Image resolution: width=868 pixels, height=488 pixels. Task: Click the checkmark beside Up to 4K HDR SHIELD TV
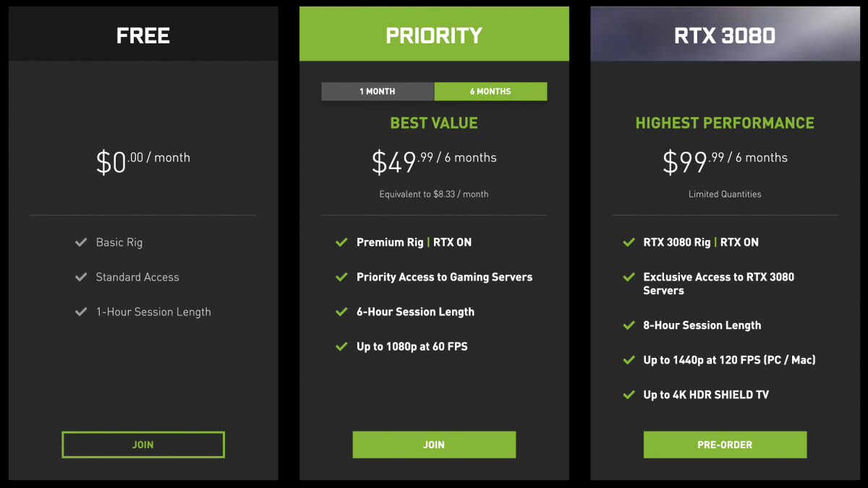coord(629,395)
